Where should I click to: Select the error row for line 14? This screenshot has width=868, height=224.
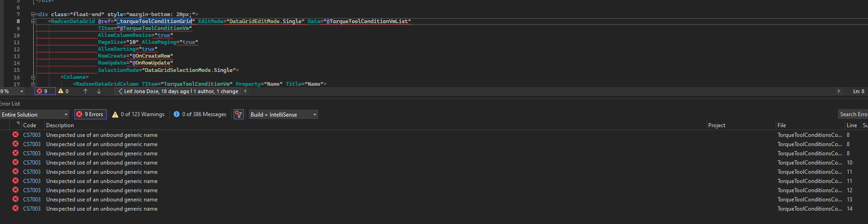pyautogui.click(x=434, y=209)
